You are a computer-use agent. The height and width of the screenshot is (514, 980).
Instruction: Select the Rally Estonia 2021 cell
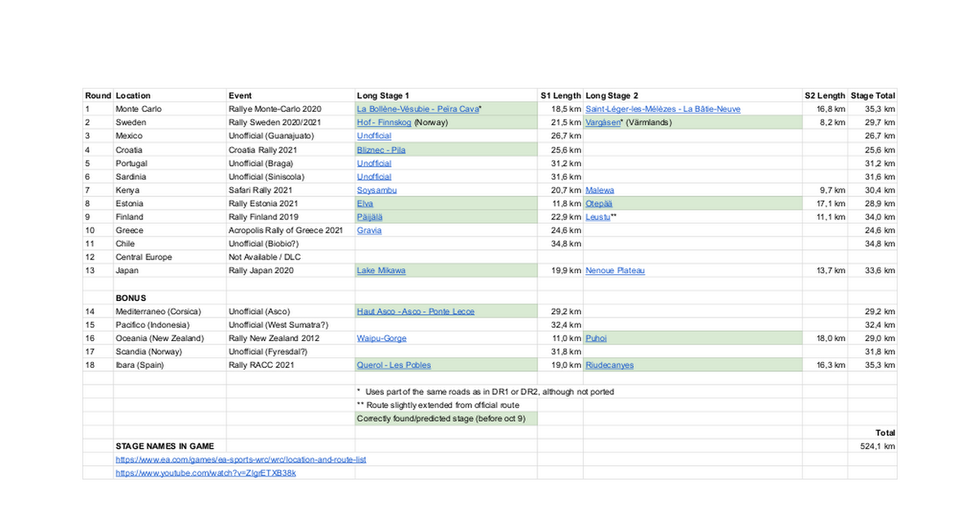tap(291, 203)
